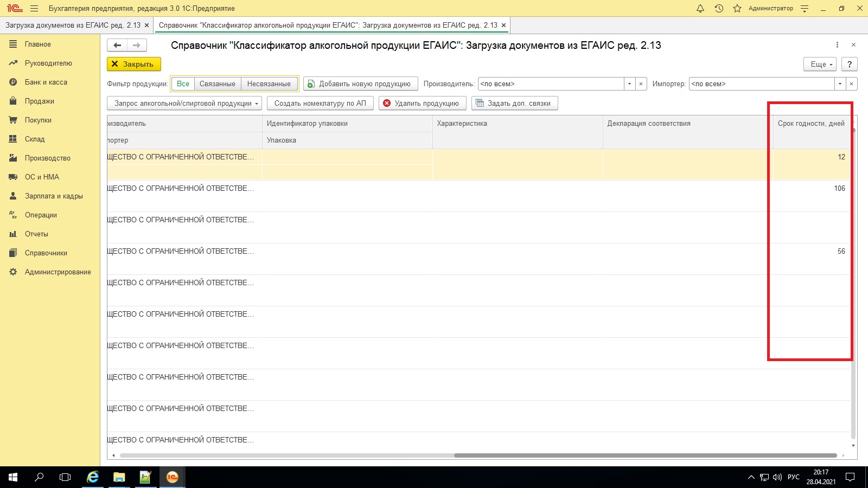Select the Несвязанные product filter
Viewport: 868px width, 488px height.
point(269,84)
